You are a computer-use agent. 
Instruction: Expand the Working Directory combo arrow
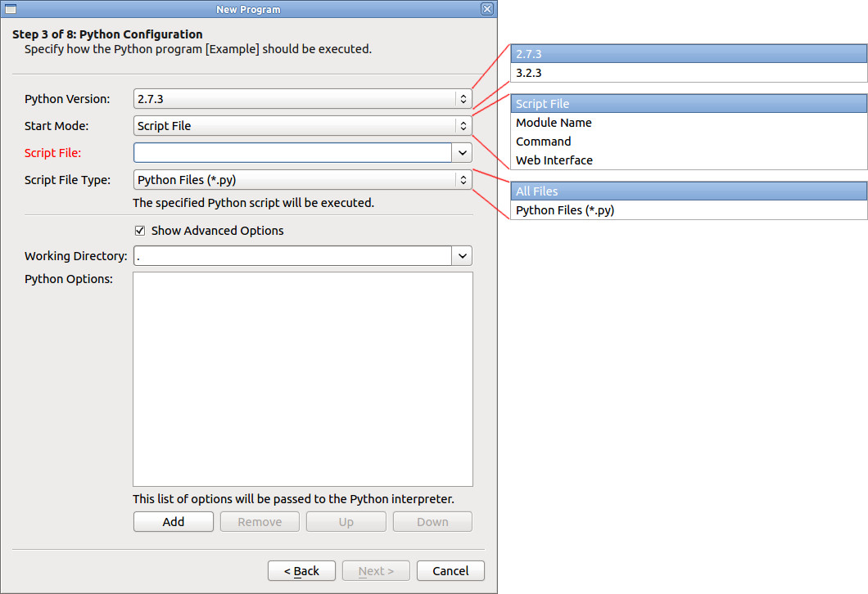462,256
